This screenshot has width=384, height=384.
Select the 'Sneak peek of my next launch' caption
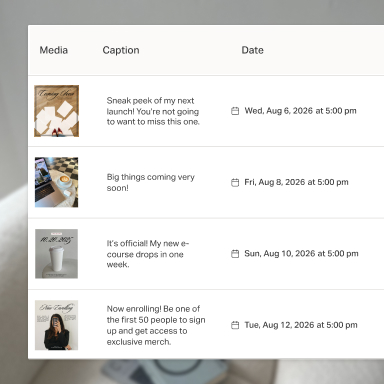[153, 111]
